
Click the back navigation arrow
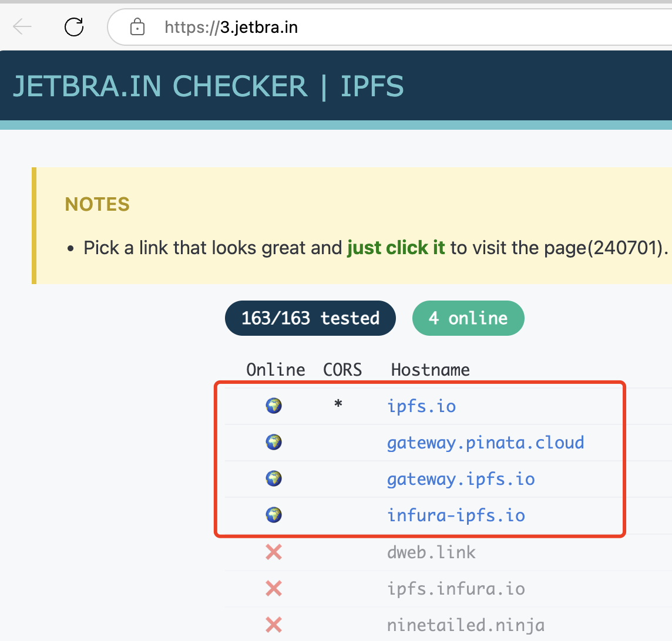(22, 26)
